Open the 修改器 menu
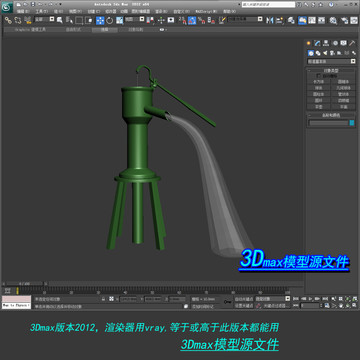The image size is (360, 360). click(x=110, y=11)
